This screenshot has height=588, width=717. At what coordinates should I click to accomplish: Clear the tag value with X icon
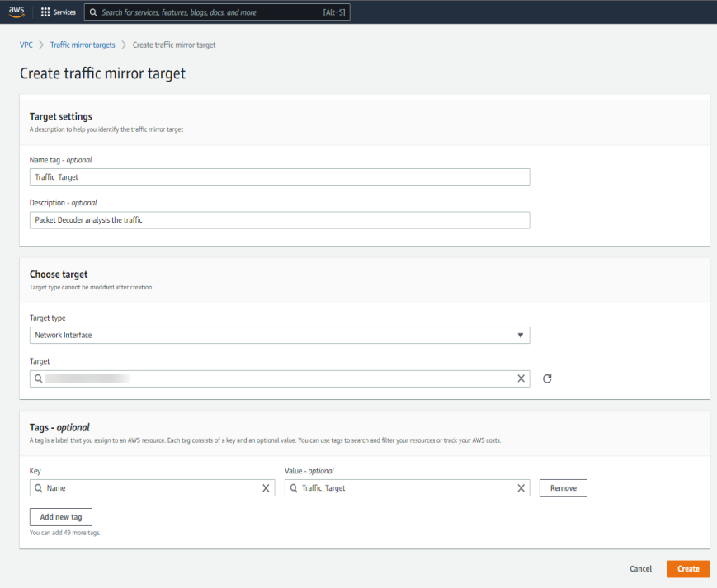pyautogui.click(x=521, y=488)
